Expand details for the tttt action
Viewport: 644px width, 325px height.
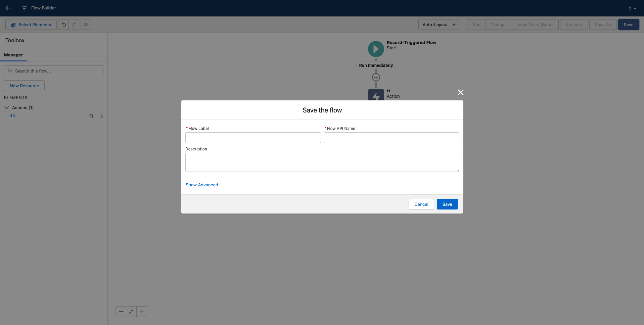tap(101, 116)
